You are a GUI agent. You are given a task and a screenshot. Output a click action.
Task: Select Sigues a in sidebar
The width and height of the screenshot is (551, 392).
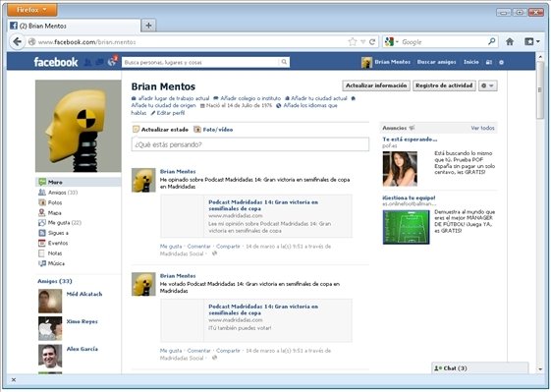[x=58, y=233]
